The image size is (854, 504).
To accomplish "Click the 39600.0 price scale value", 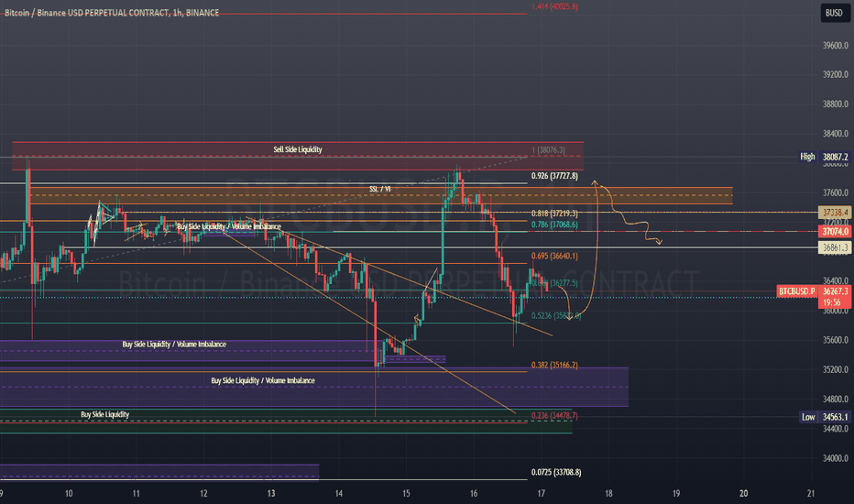I will (836, 45).
